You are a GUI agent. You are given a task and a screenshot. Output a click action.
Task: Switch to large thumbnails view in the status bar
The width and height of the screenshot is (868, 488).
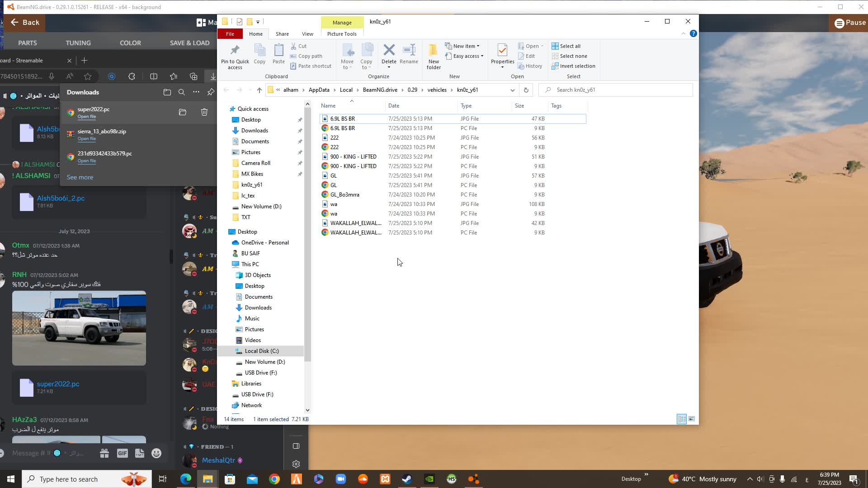(x=692, y=419)
